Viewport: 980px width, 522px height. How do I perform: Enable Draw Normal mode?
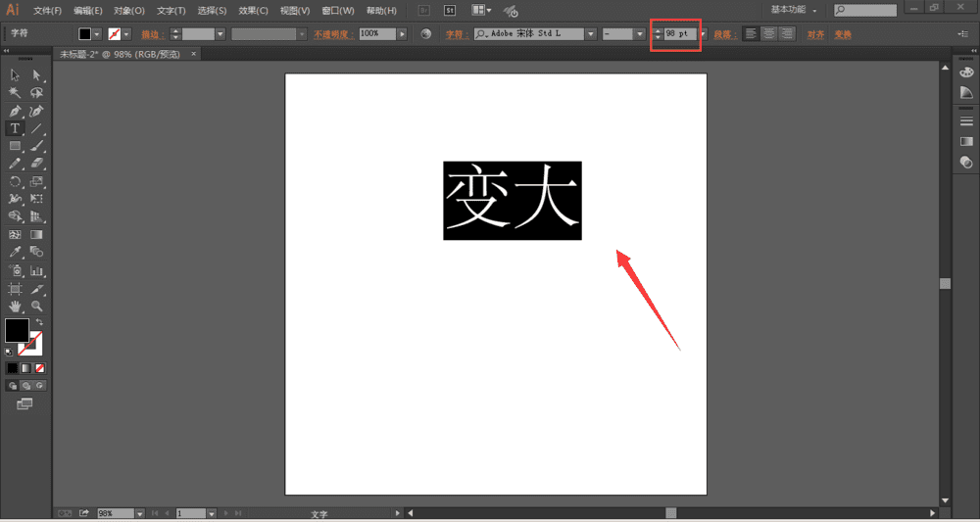click(13, 386)
